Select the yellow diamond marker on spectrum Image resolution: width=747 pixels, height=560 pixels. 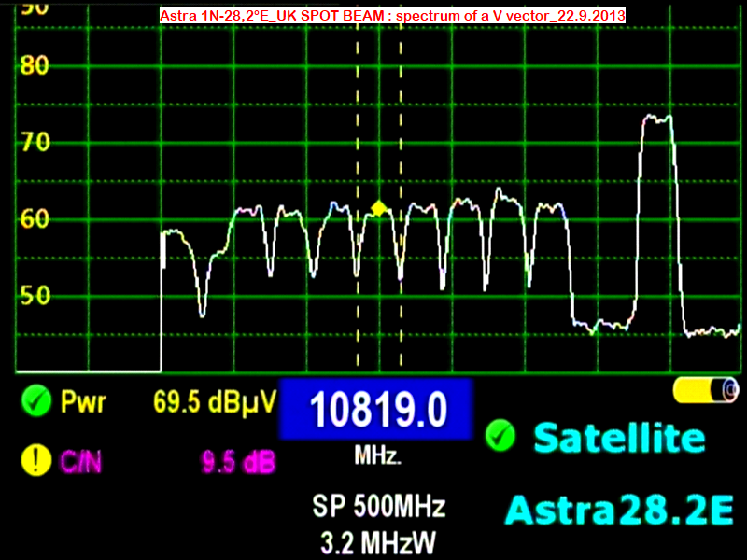(378, 208)
